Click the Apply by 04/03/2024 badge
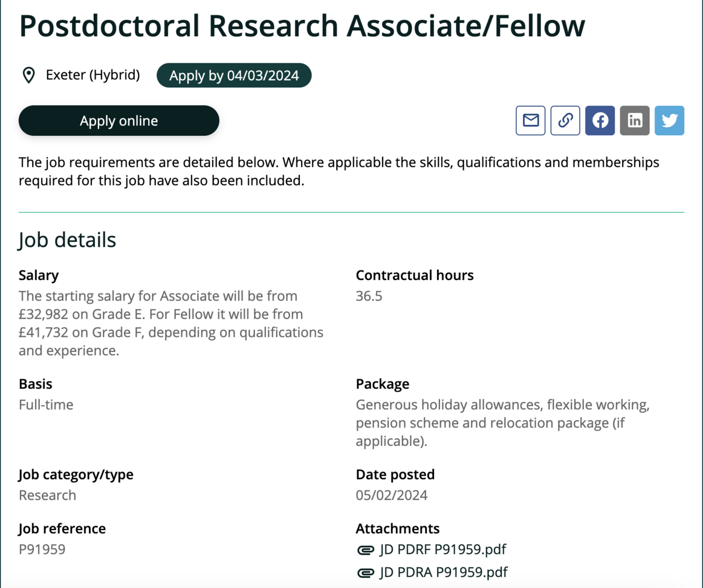 pyautogui.click(x=234, y=76)
